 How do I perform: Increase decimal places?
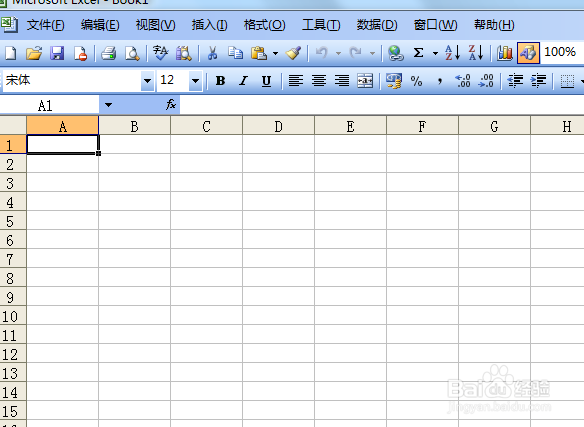pyautogui.click(x=463, y=80)
